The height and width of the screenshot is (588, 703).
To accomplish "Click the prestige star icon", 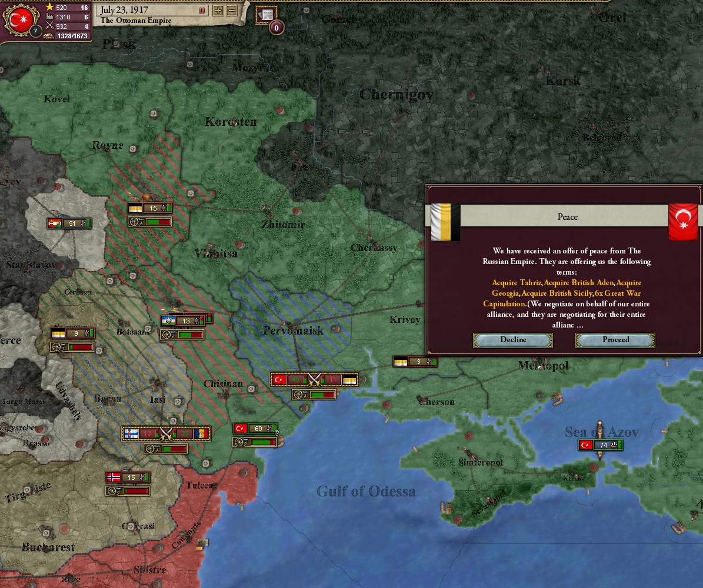I will (50, 7).
